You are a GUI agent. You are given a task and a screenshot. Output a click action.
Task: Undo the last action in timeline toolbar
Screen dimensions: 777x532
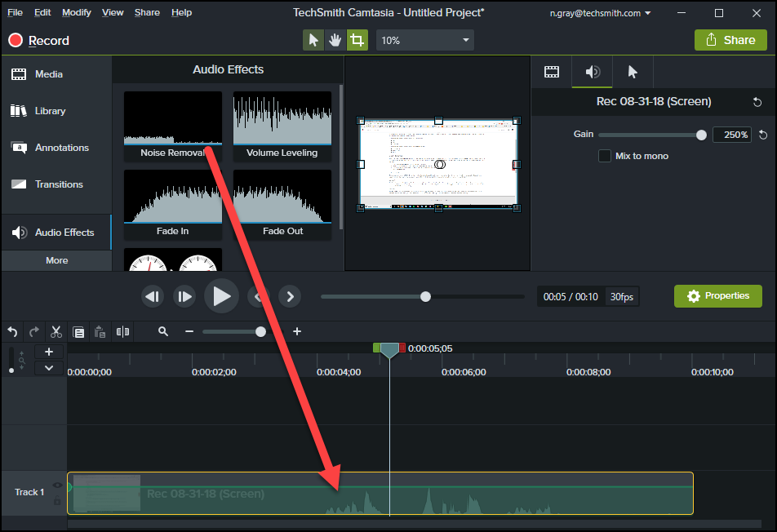(12, 331)
